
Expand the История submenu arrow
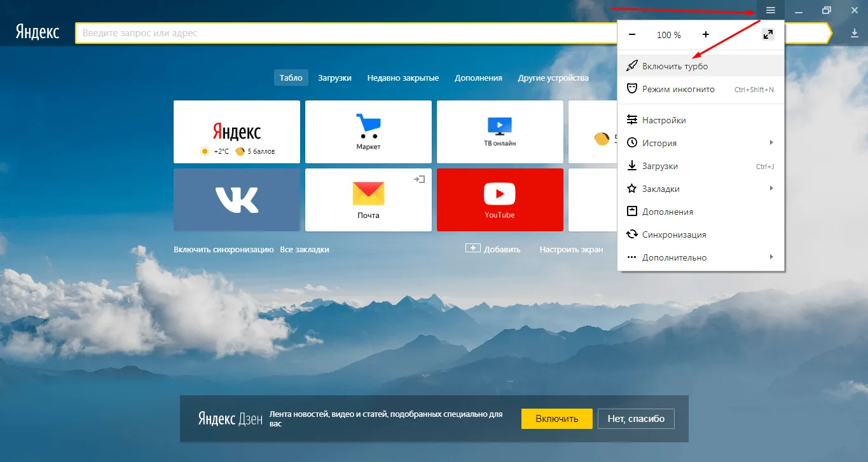(x=771, y=143)
